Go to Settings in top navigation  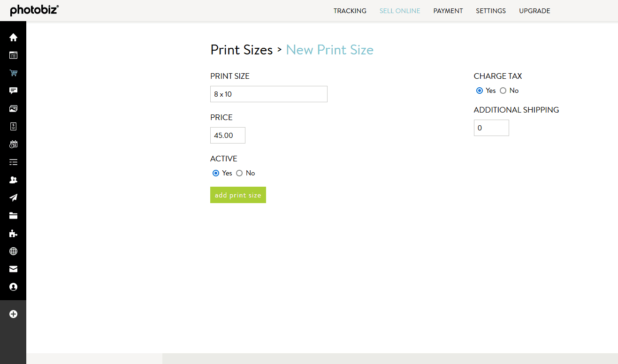[490, 10]
